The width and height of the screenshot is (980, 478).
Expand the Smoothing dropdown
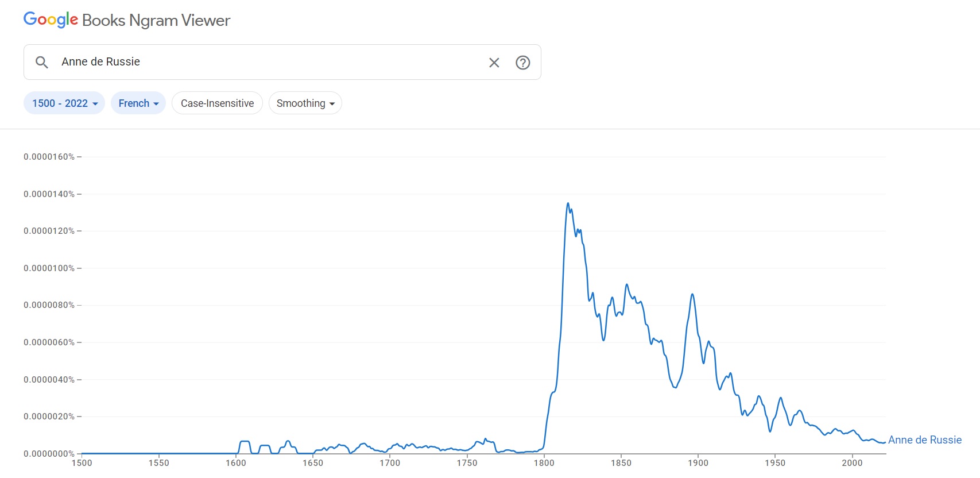(x=305, y=103)
